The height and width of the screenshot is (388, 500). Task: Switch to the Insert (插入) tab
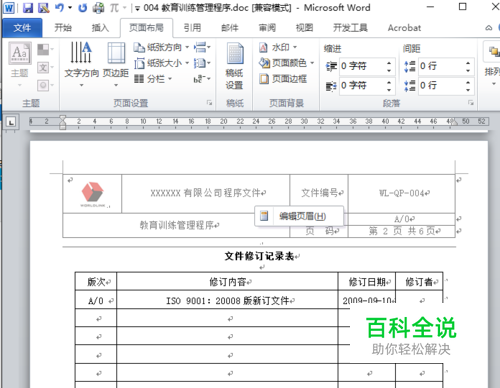[x=100, y=28]
